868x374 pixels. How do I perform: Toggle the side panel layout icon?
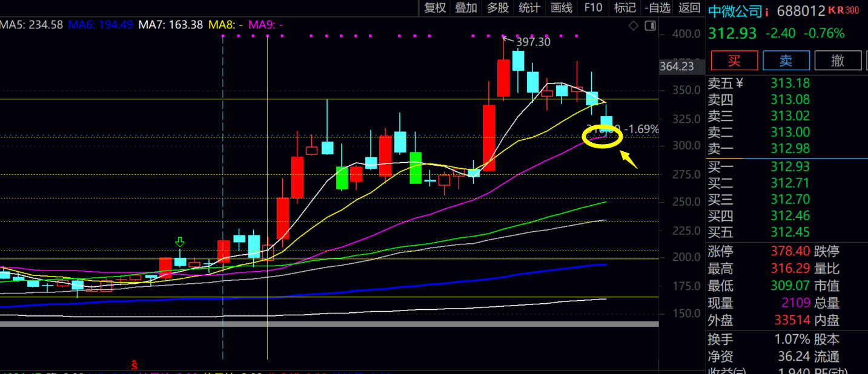coord(650,25)
